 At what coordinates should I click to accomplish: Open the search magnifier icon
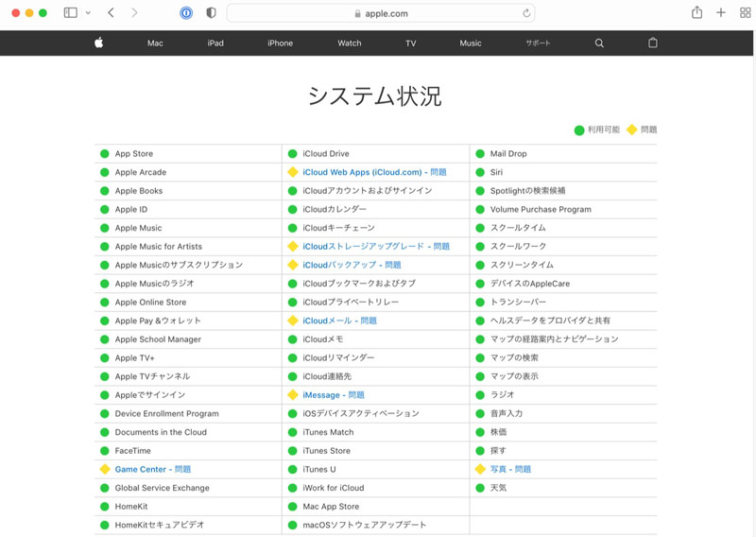click(599, 43)
